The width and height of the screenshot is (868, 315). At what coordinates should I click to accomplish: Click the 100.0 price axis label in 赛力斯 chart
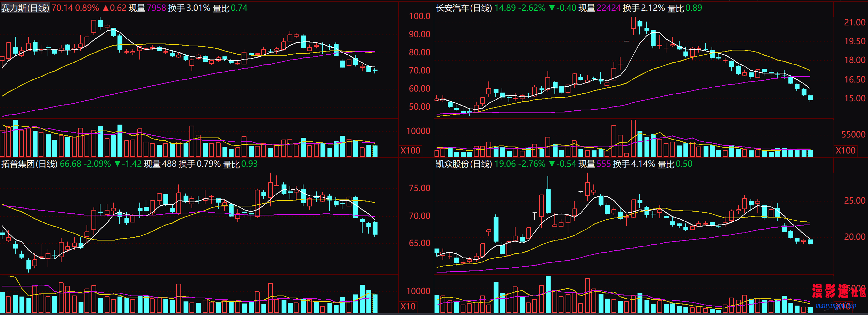[420, 16]
